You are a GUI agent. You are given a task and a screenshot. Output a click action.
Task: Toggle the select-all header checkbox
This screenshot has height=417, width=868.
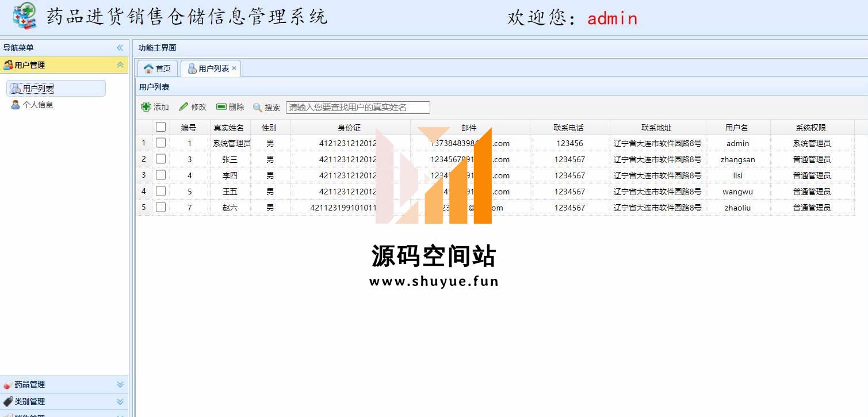[x=160, y=127]
